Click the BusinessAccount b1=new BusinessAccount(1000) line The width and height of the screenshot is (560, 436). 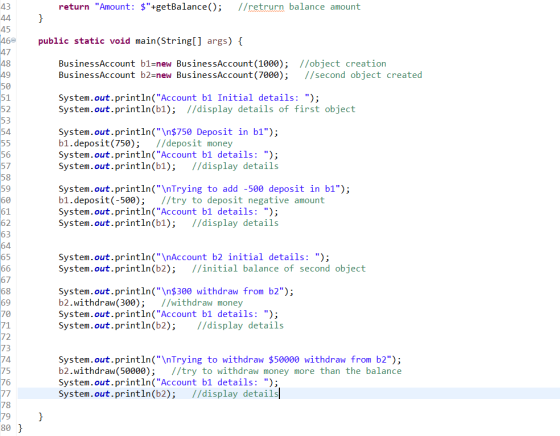[174, 64]
